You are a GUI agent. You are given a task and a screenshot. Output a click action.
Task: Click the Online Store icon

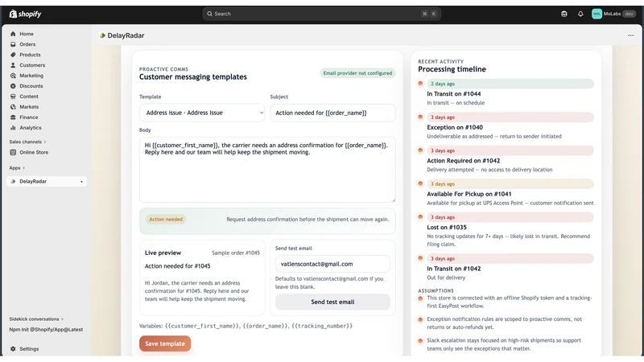13,152
